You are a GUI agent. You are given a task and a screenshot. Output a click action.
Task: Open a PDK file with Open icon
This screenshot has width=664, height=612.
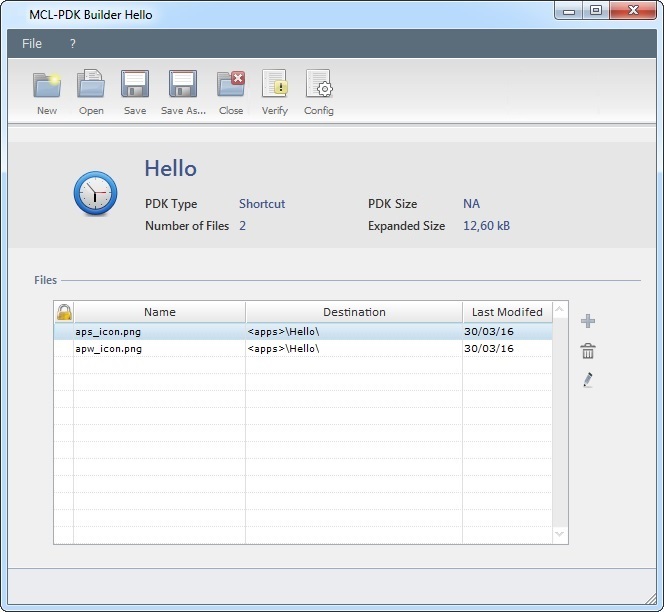pos(91,85)
